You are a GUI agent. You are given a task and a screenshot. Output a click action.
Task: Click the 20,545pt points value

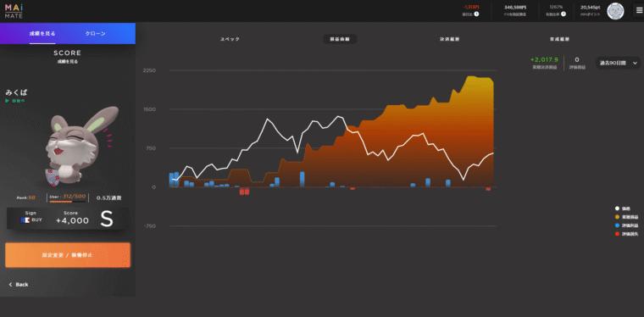(591, 8)
